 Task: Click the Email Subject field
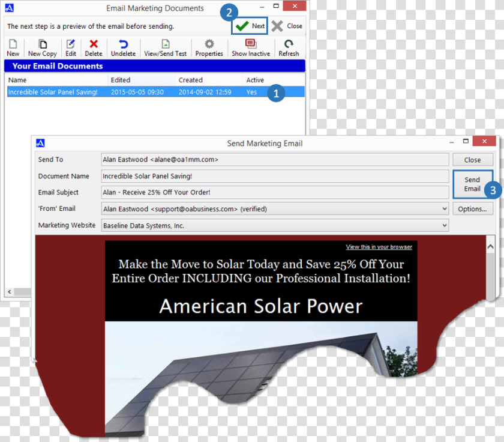pos(275,192)
